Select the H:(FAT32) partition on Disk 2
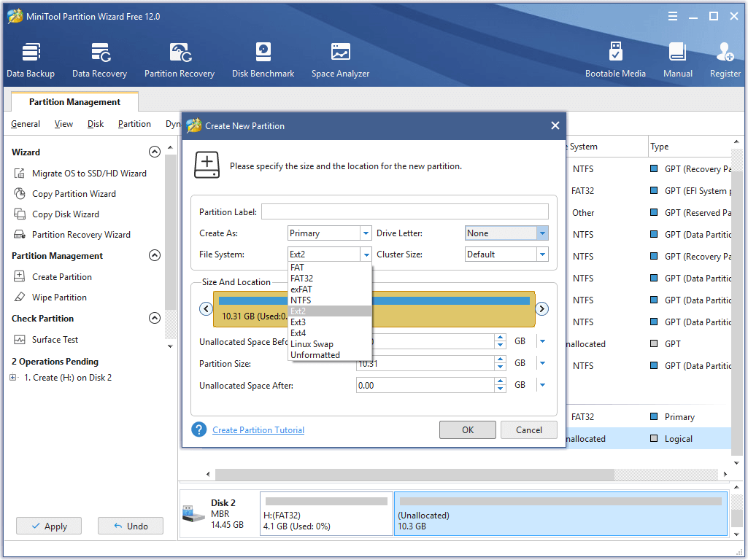The width and height of the screenshot is (748, 560). (x=326, y=514)
